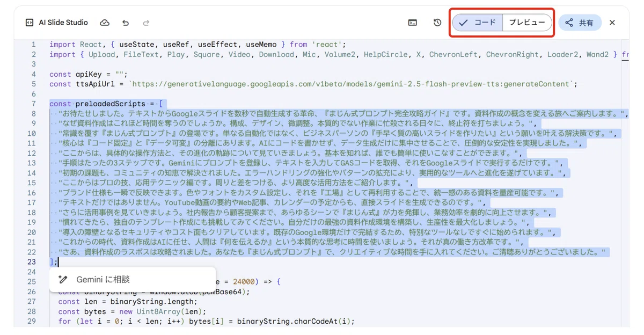This screenshot has width=644, height=335.
Task: Click line number 1 in the gutter
Action: point(34,45)
